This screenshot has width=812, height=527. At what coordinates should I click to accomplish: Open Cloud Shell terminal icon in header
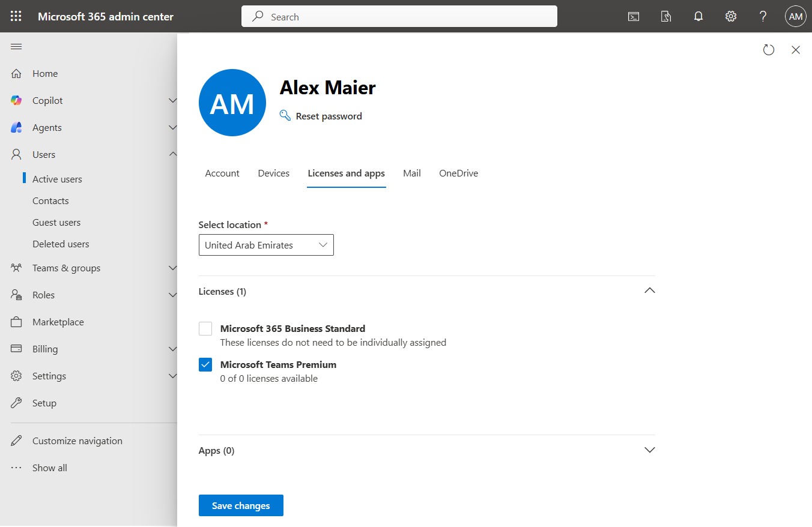(x=634, y=17)
